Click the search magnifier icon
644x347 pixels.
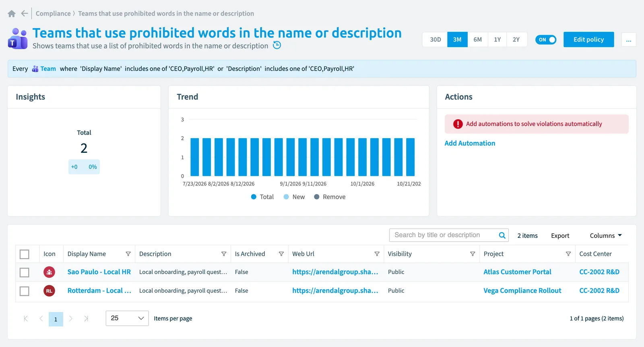click(502, 235)
